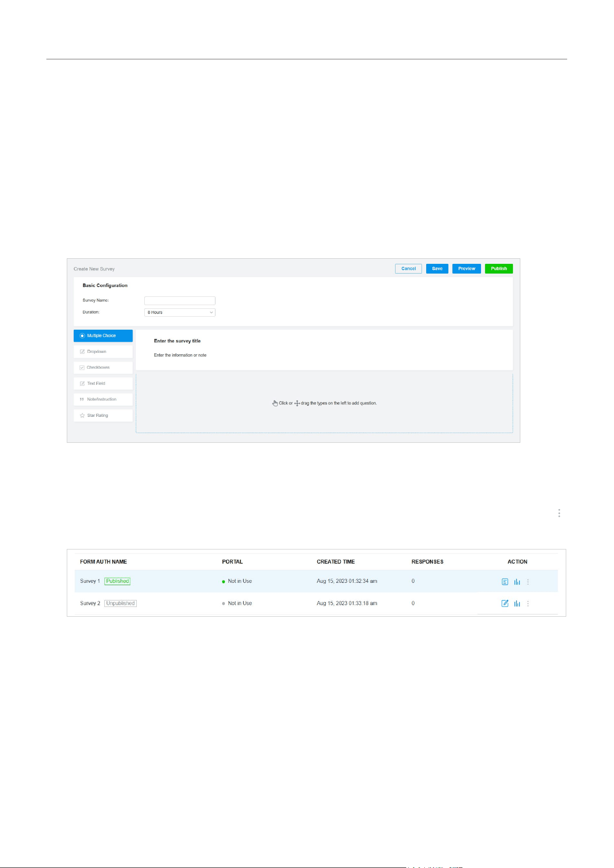Screen dimensions: 614x868
Task: Select the Multiple Choice question type
Action: click(103, 336)
